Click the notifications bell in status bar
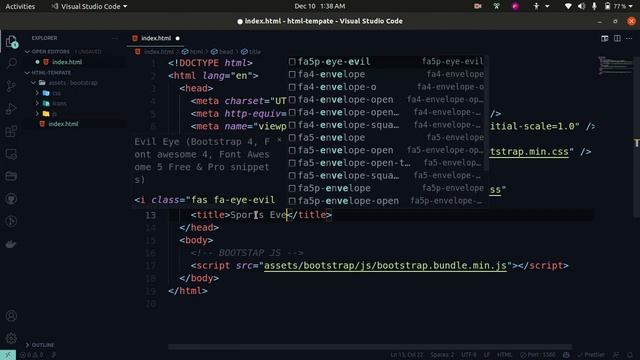The width and height of the screenshot is (640, 360). coord(630,355)
